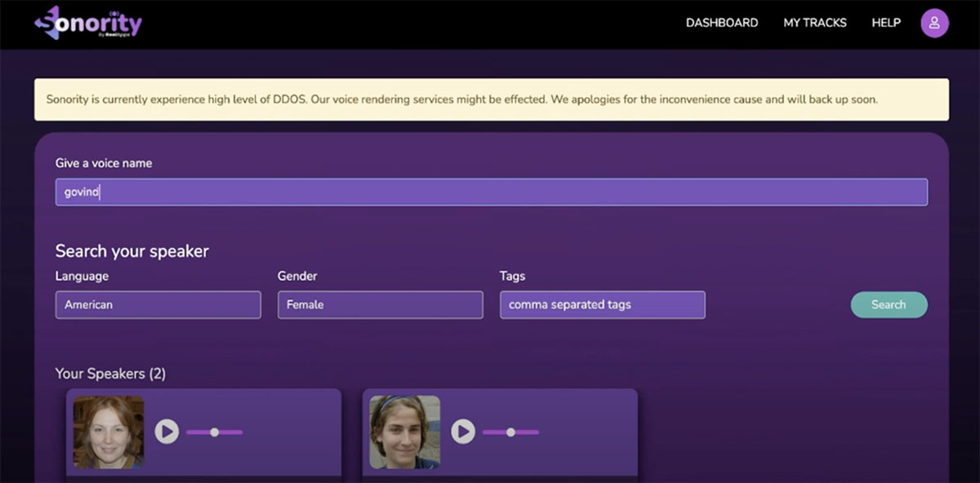Viewport: 980px width, 483px height.
Task: Click the 'Language' field label
Action: tap(82, 277)
